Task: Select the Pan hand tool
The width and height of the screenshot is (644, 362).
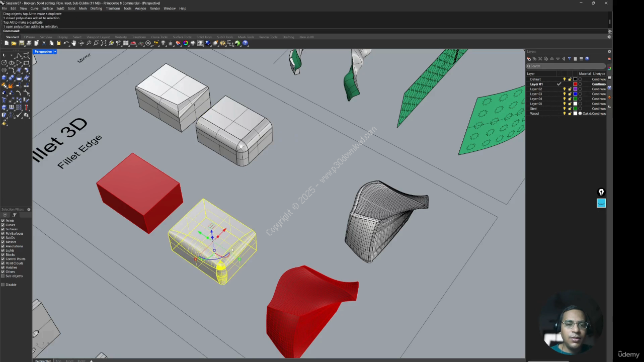Action: point(73,43)
